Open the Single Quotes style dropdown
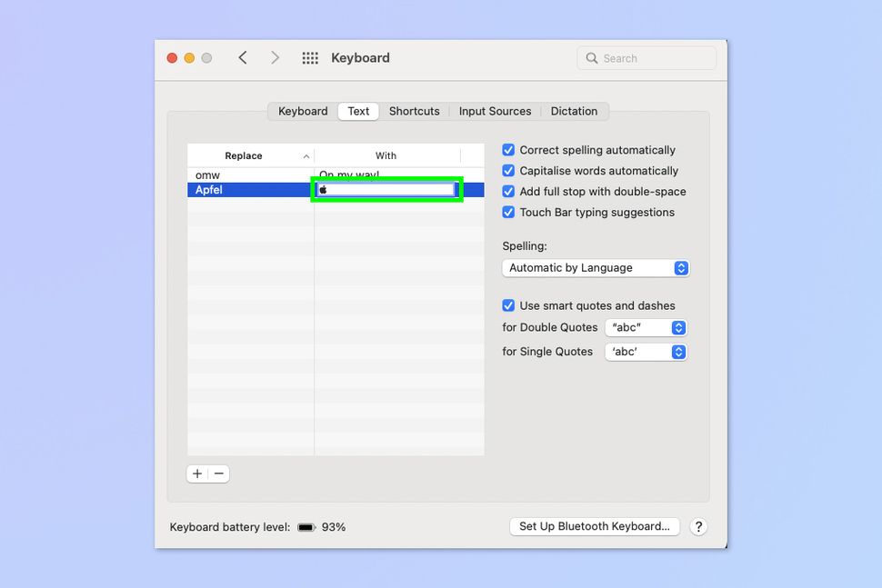Image resolution: width=882 pixels, height=588 pixels. [646, 352]
